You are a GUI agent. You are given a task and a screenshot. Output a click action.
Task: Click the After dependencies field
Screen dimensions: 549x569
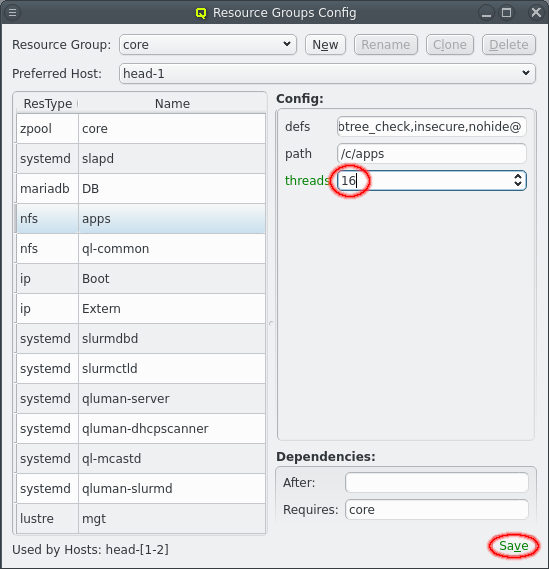pyautogui.click(x=437, y=483)
